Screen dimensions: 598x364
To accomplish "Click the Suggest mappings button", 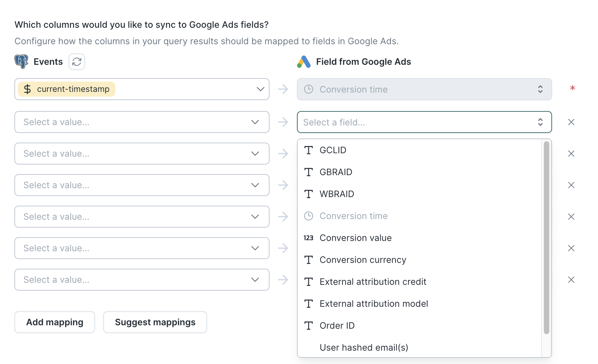I will click(x=155, y=322).
